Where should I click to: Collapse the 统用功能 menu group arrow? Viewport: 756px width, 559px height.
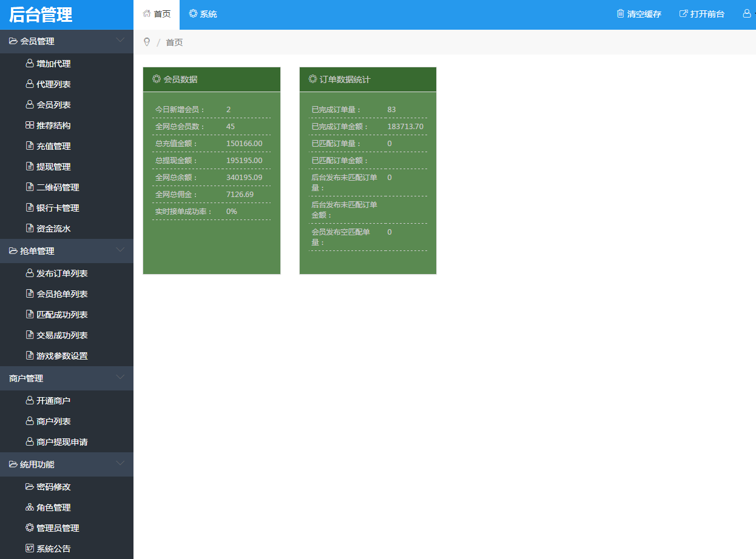click(x=120, y=464)
